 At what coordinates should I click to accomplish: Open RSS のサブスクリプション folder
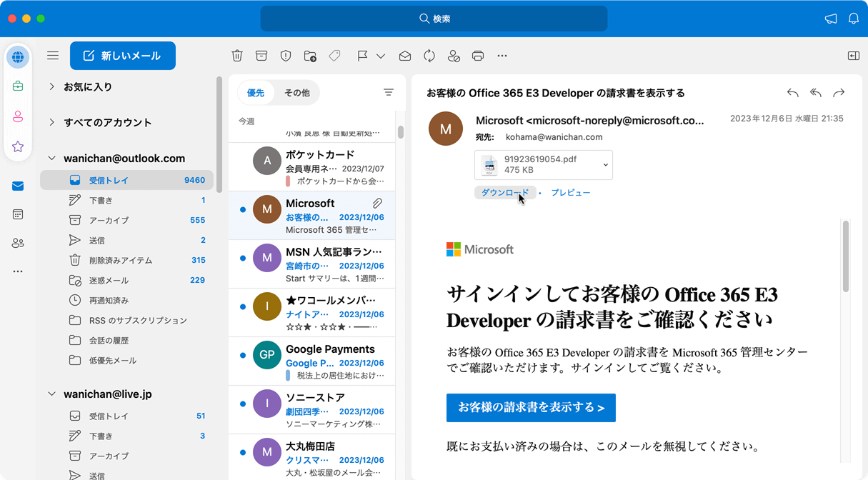tap(126, 321)
